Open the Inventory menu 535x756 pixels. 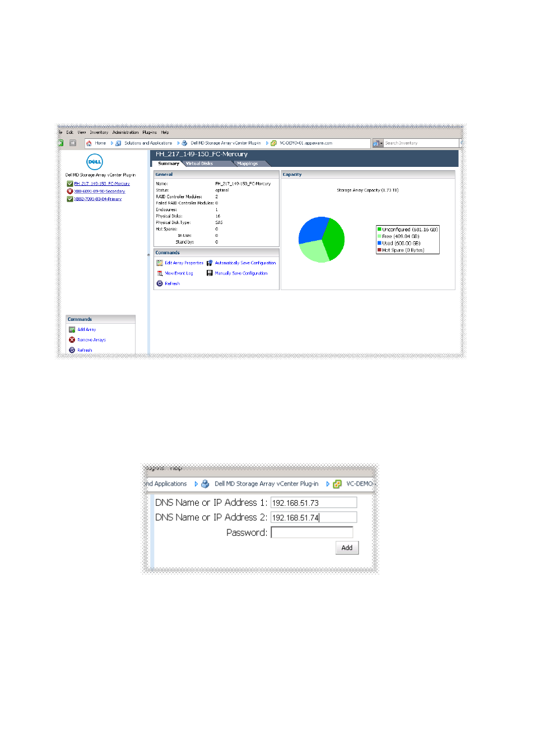(99, 133)
